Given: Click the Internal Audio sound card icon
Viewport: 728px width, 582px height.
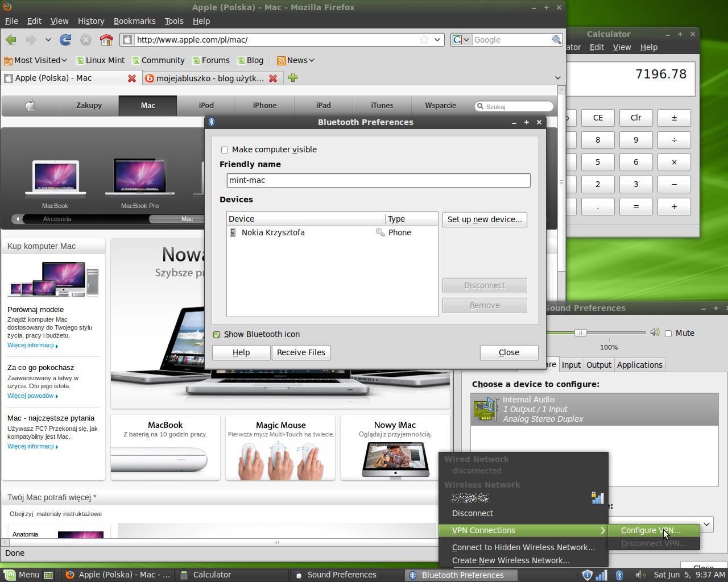Looking at the screenshot, I should (486, 409).
